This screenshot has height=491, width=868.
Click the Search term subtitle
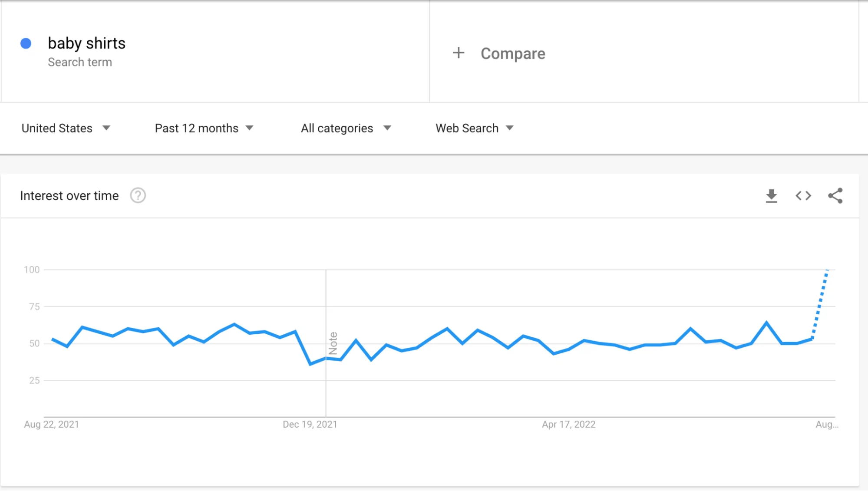tap(80, 62)
